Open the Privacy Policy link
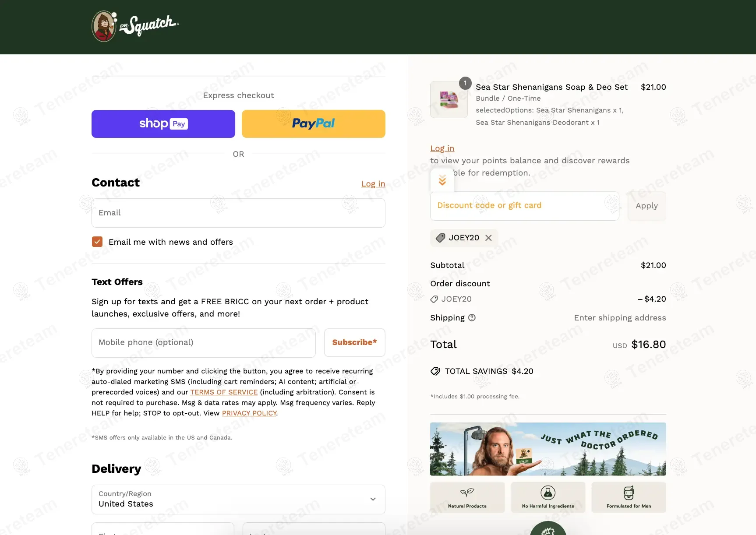756x535 pixels. pyautogui.click(x=249, y=413)
